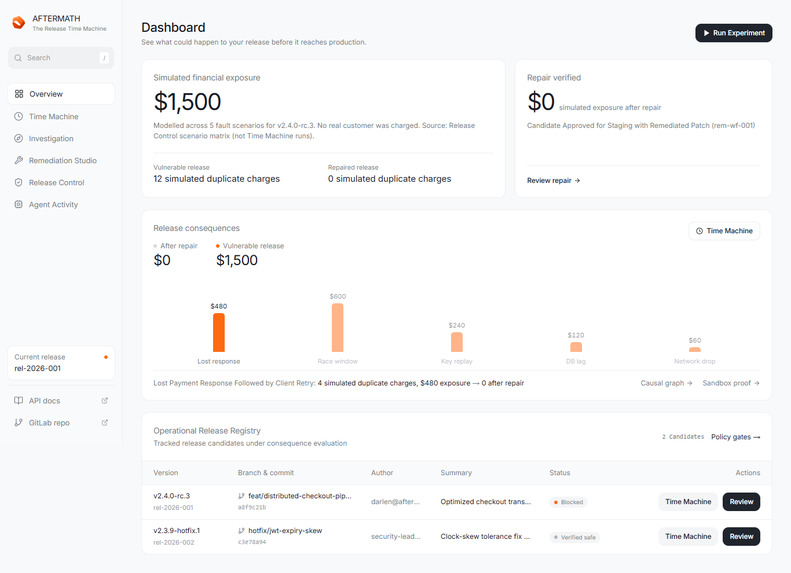Viewport: 791px width, 573px height.
Task: Select the Network drop bar ($60)
Action: (x=695, y=350)
